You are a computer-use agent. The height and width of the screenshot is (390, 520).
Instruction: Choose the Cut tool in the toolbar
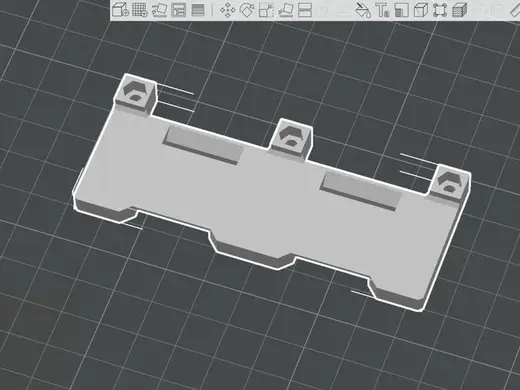click(x=305, y=10)
